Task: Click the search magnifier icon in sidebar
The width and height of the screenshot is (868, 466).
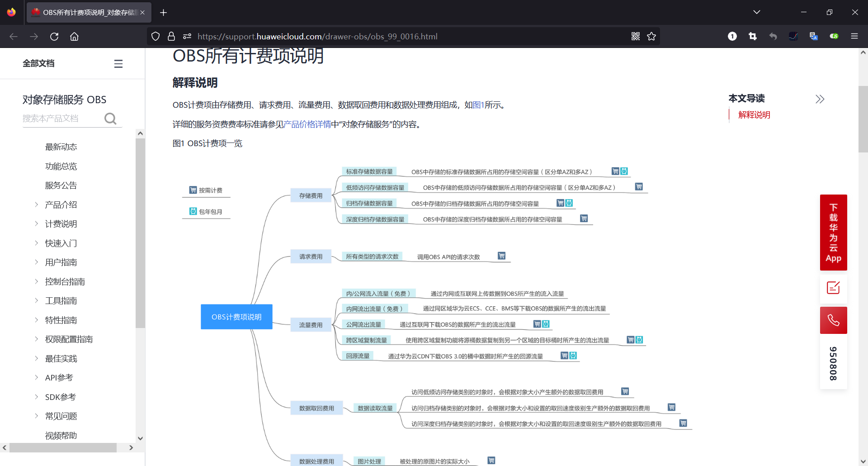Action: (110, 118)
